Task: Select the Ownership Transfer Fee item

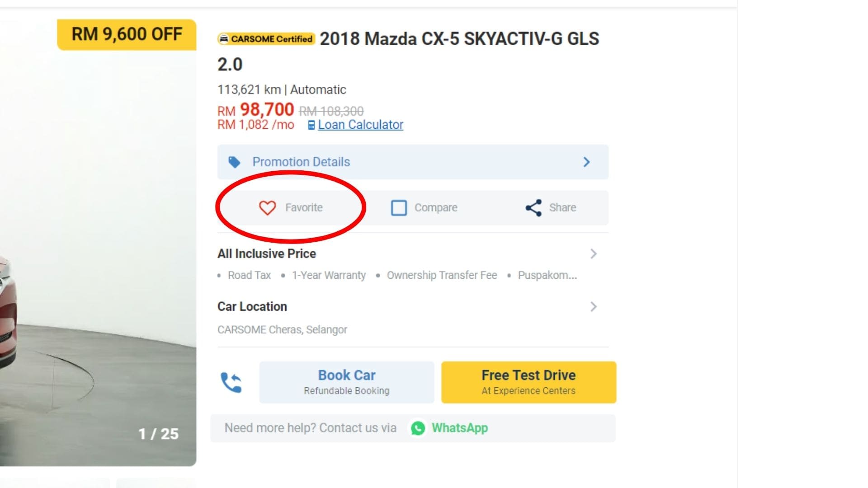Action: pos(441,275)
